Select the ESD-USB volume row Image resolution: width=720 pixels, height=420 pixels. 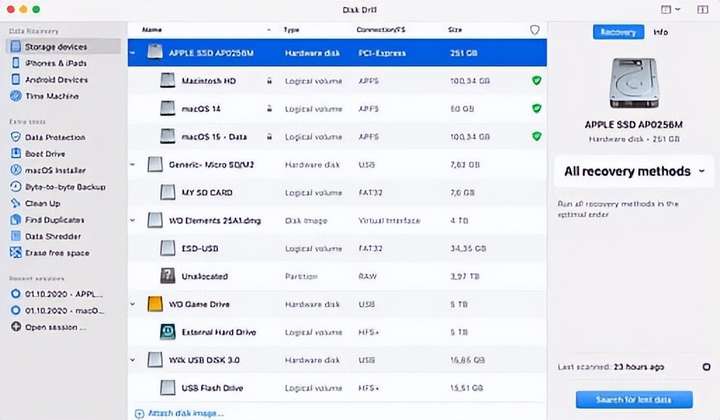[337, 248]
